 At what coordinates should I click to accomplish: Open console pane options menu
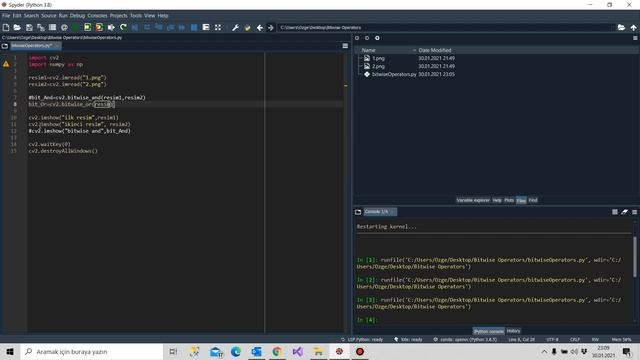(635, 212)
